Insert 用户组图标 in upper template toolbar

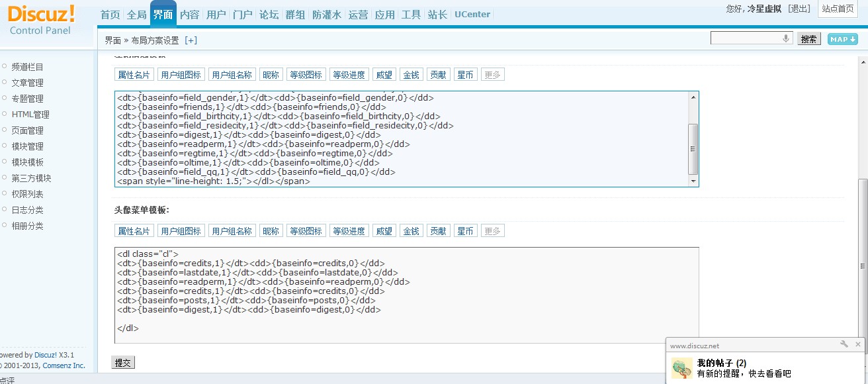pyautogui.click(x=181, y=75)
